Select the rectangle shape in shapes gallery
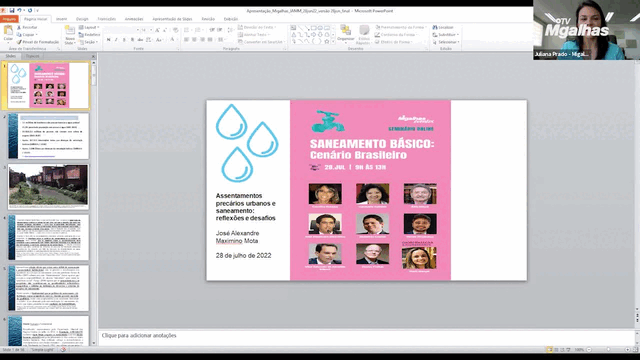 tap(313, 28)
